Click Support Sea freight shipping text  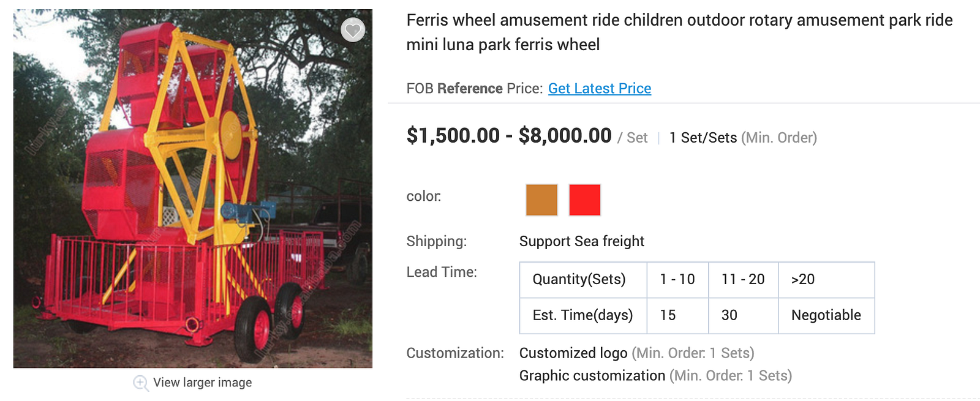point(581,241)
